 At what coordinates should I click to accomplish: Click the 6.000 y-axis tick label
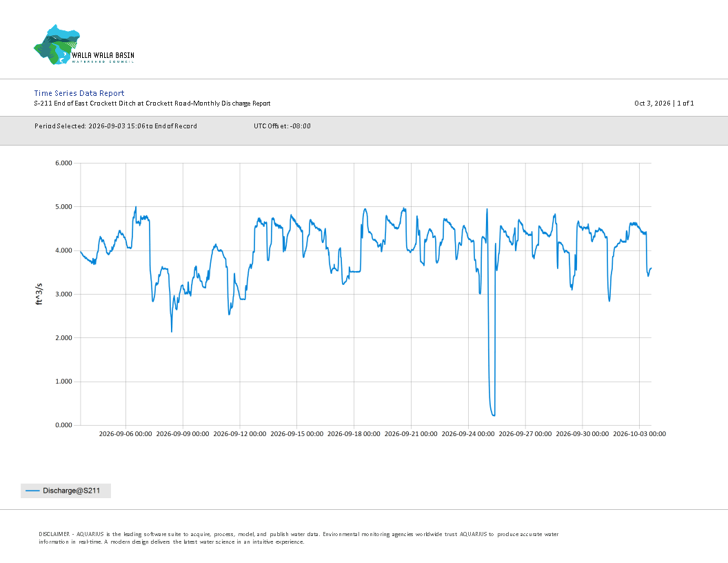click(x=63, y=163)
